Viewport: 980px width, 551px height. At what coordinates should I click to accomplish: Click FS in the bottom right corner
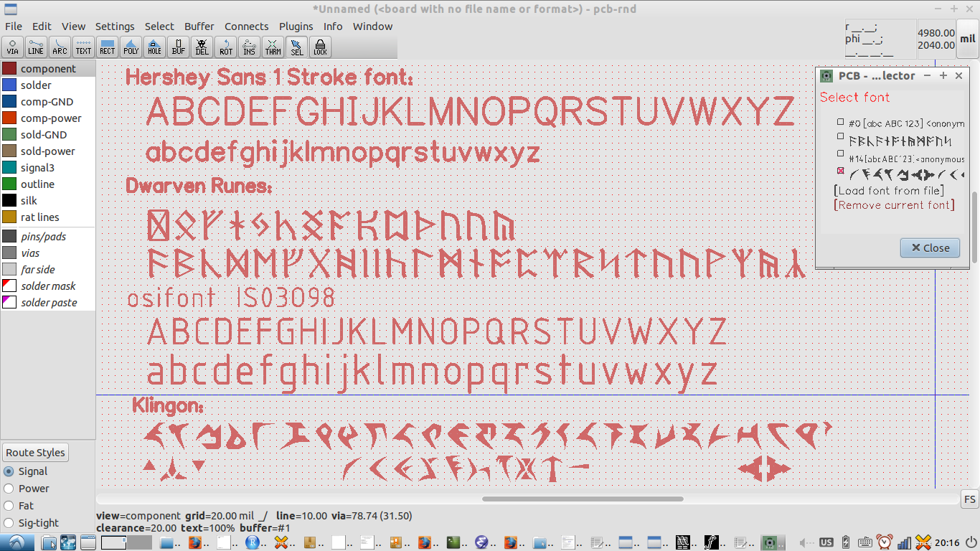[x=969, y=498]
